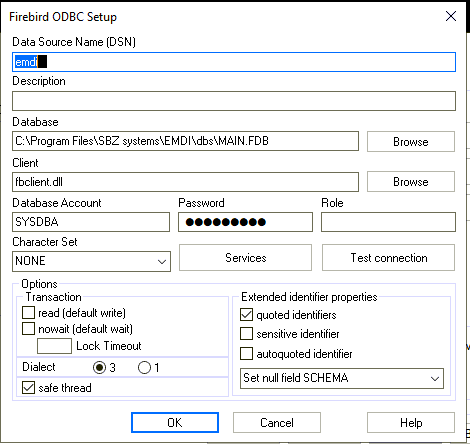Select Dialect 3 radio button
Viewport: 470px width, 445px height.
(99, 367)
